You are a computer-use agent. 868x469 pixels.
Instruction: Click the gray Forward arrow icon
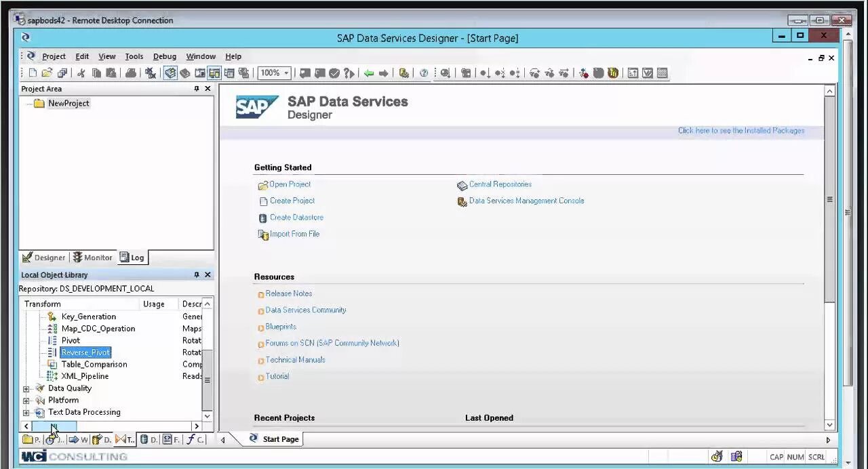(x=383, y=73)
